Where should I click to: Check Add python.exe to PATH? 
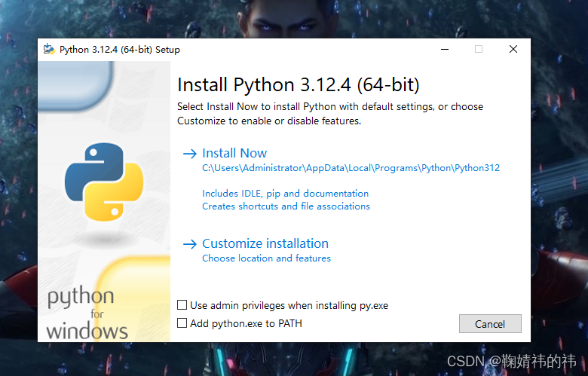tap(182, 323)
